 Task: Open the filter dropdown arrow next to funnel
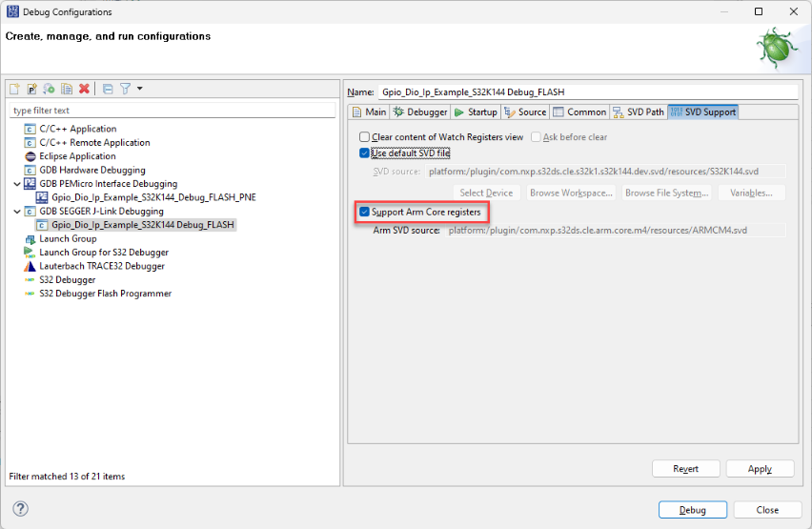pos(140,89)
